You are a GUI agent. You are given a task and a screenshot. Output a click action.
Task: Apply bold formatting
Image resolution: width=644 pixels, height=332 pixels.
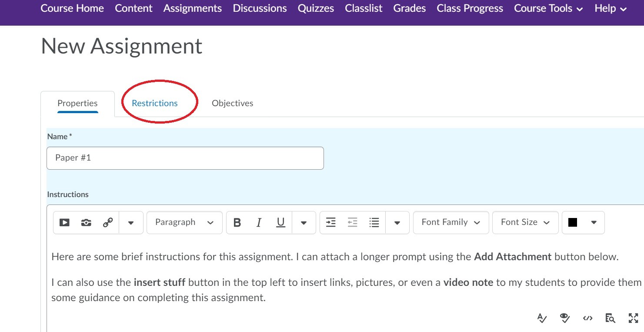click(237, 222)
